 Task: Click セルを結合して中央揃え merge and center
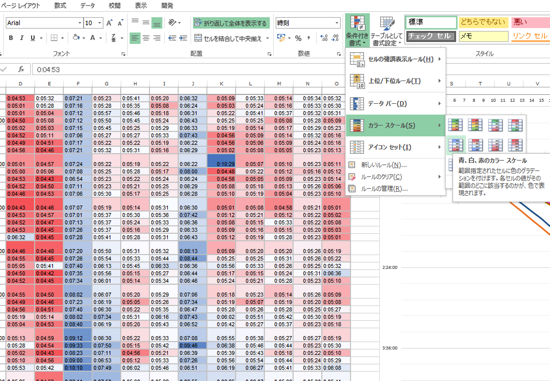coord(228,38)
